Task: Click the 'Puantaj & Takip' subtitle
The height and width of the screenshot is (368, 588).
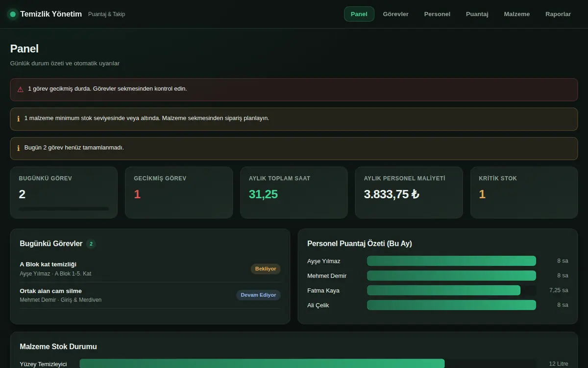Action: pos(106,14)
